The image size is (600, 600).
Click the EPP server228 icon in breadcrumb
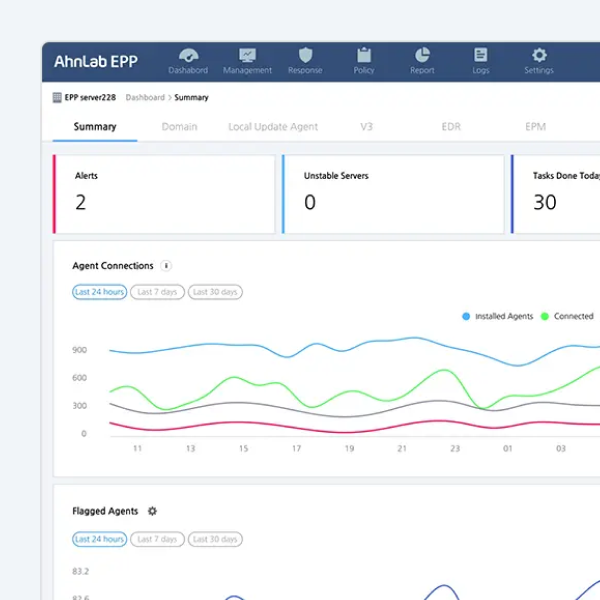pos(57,98)
